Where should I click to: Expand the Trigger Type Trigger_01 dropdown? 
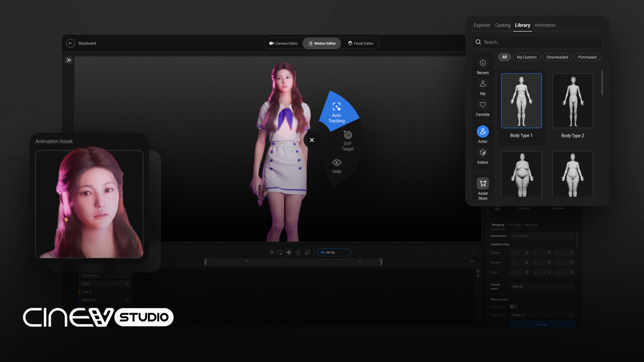[542, 314]
